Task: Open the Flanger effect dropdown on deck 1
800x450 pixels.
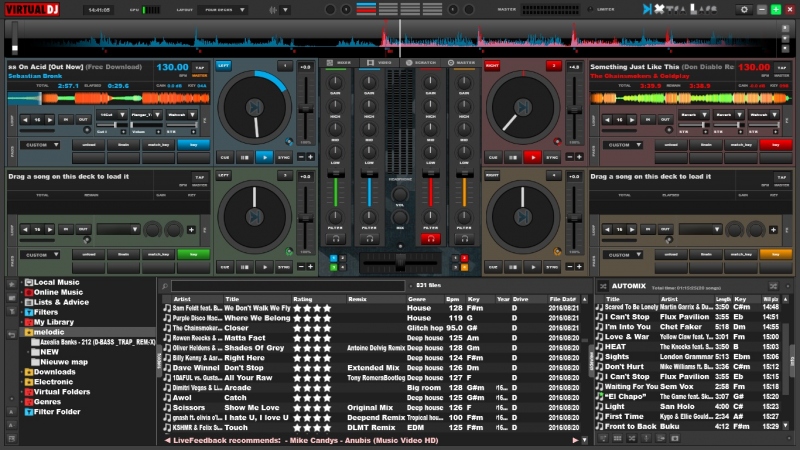Action: click(146, 115)
